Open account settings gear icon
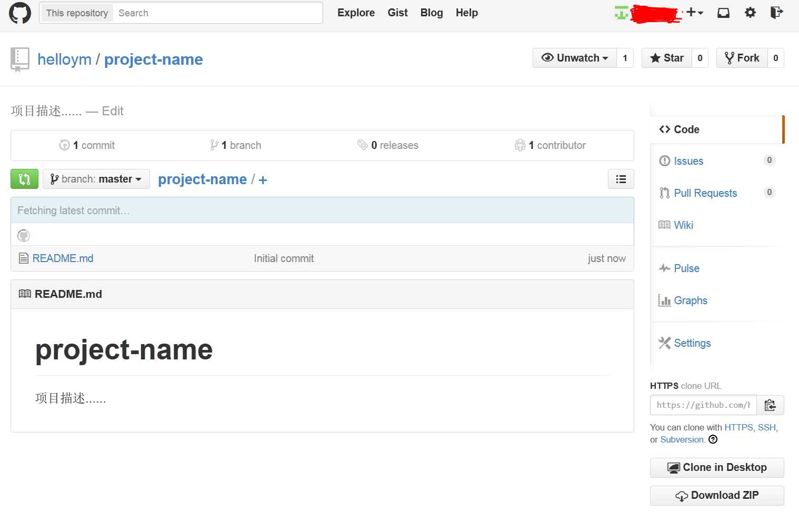Image resolution: width=799 pixels, height=532 pixels. (x=750, y=13)
